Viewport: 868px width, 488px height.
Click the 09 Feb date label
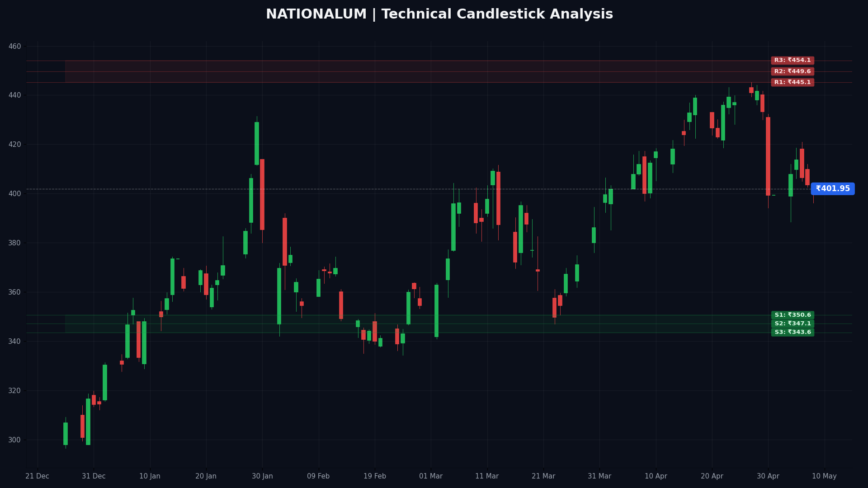[318, 476]
